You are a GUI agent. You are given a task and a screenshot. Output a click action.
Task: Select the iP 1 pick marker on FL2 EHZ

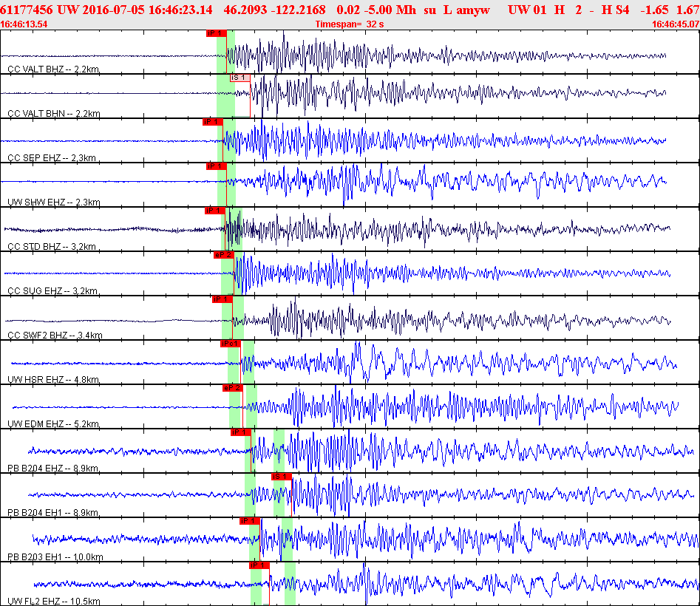click(x=259, y=565)
